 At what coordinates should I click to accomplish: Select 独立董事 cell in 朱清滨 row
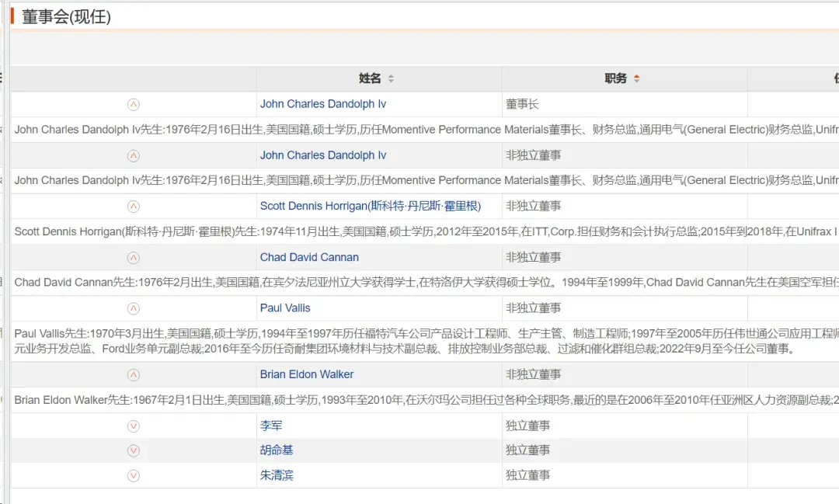point(625,475)
